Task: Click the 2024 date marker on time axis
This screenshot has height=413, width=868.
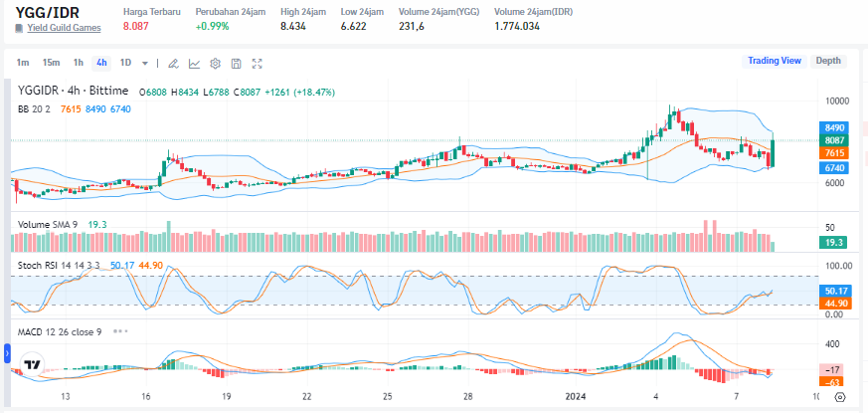Action: click(576, 397)
